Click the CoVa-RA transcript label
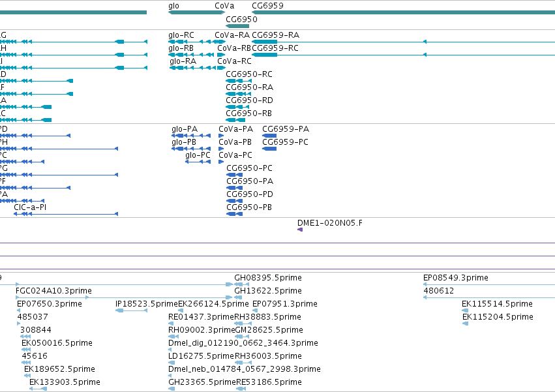The height and width of the screenshot is (392, 555). [x=232, y=35]
